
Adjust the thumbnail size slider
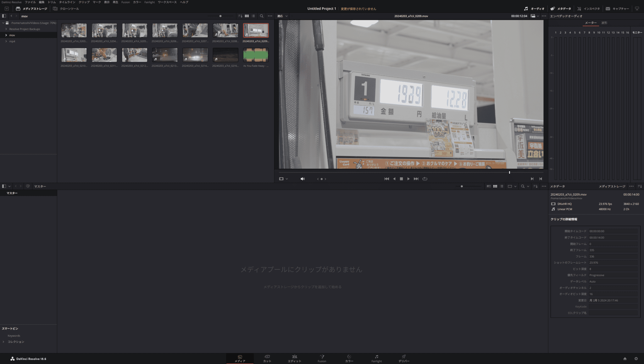(x=220, y=16)
